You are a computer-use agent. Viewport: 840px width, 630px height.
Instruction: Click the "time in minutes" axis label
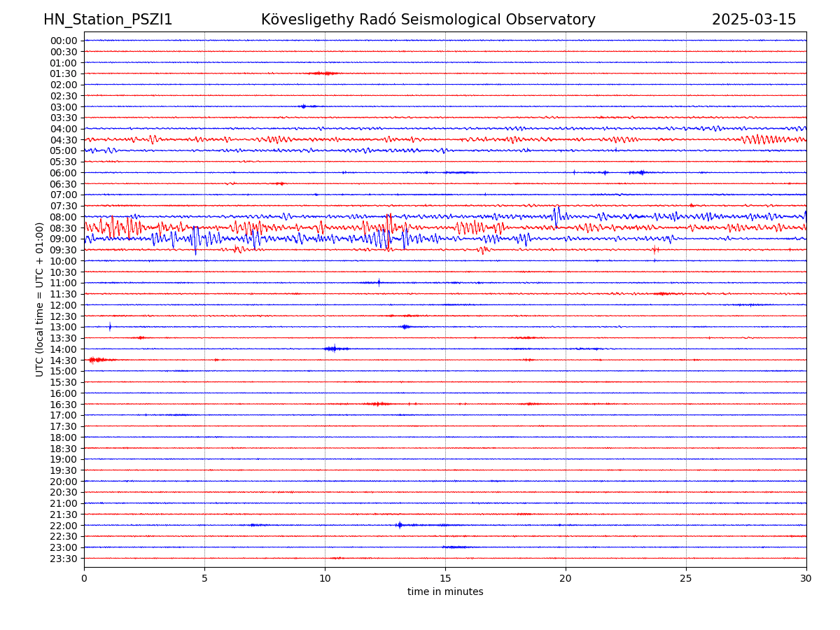(445, 592)
